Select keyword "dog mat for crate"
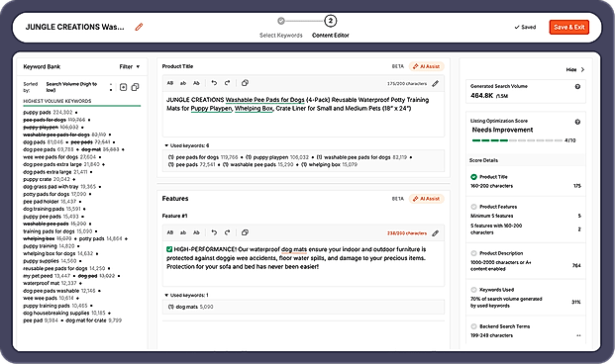This screenshot has height=364, width=615. (x=86, y=320)
